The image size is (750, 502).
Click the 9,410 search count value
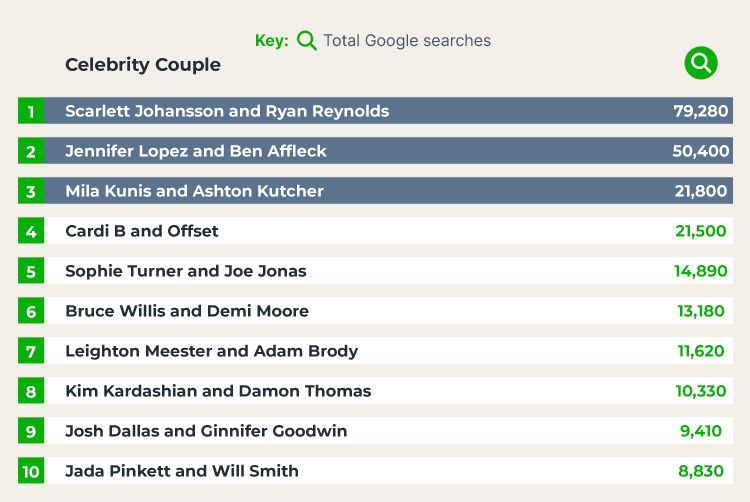click(701, 431)
